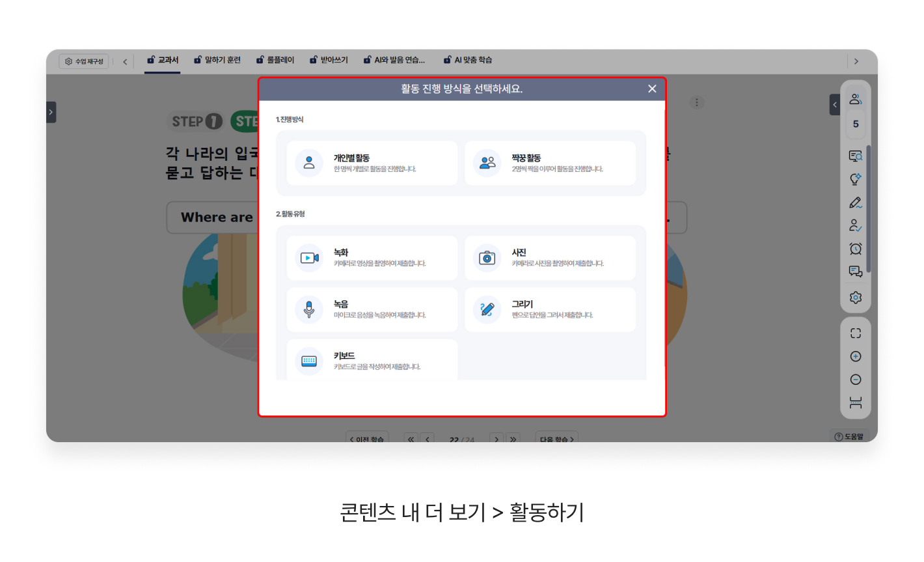Select the 녹음 microphone recording option
The width and height of the screenshot is (924, 562).
click(372, 309)
